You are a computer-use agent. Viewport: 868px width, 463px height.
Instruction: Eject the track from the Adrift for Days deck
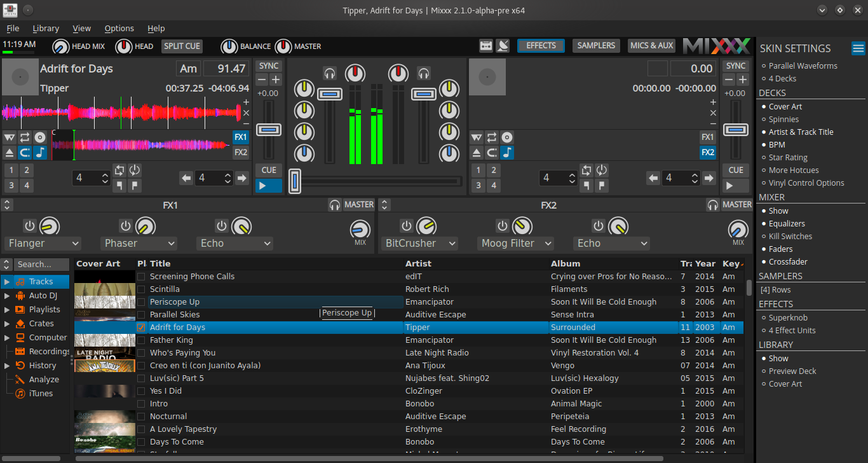tap(10, 153)
